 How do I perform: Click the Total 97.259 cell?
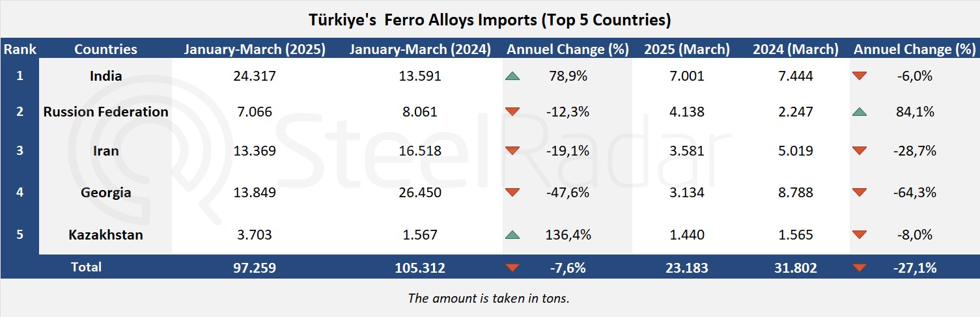255,268
